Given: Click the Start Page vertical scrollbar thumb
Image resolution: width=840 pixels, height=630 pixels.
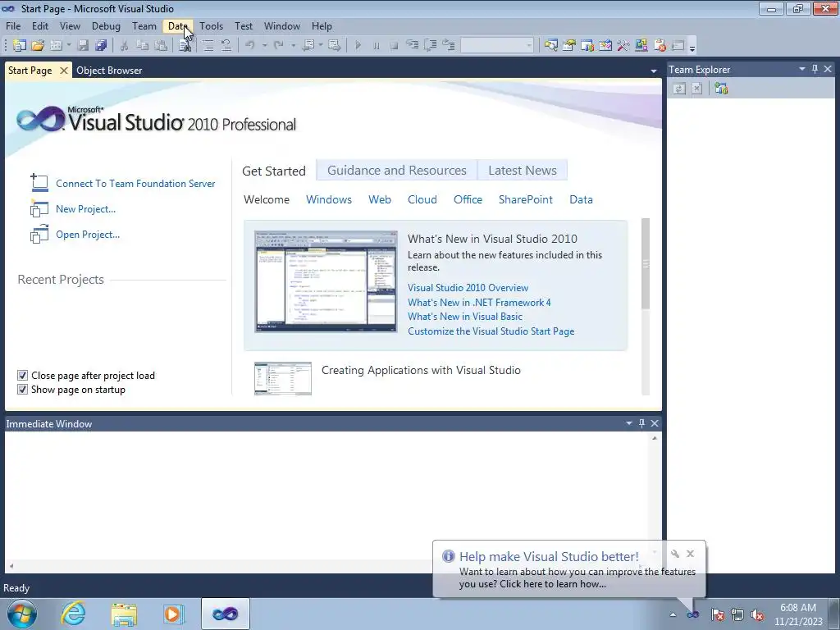Looking at the screenshot, I should coord(646,263).
